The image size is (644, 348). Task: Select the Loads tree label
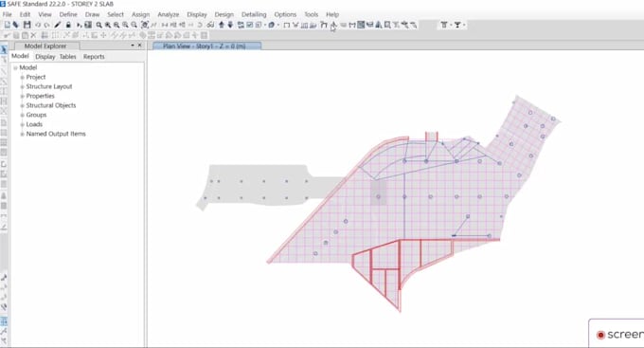click(x=34, y=124)
